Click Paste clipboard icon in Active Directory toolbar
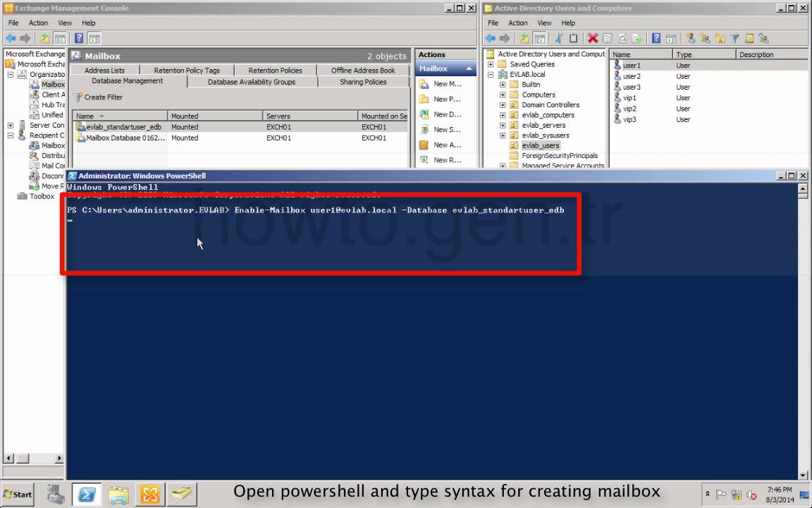 tap(573, 38)
